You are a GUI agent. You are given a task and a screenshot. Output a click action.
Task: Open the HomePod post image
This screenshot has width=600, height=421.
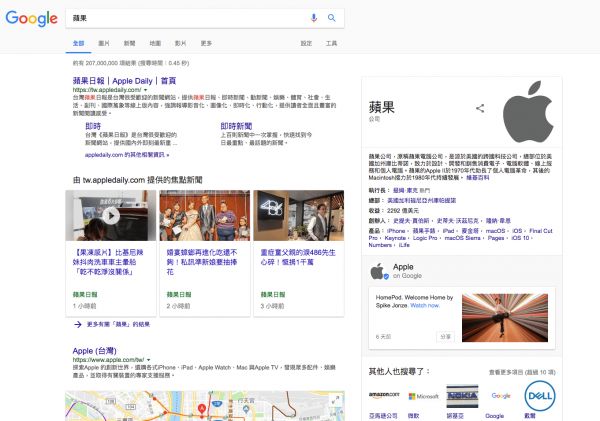(505, 318)
